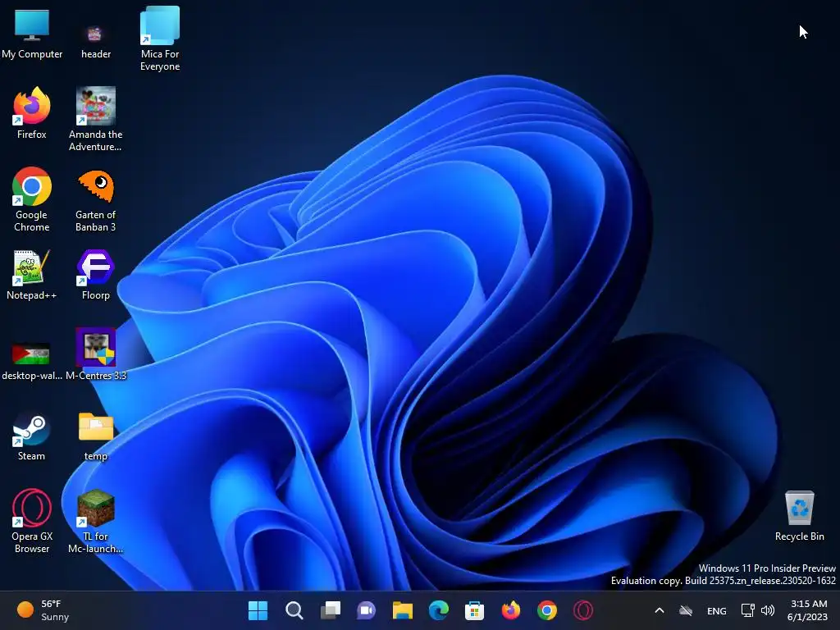Open taskbar Search
This screenshot has height=630, width=840.
tap(294, 610)
